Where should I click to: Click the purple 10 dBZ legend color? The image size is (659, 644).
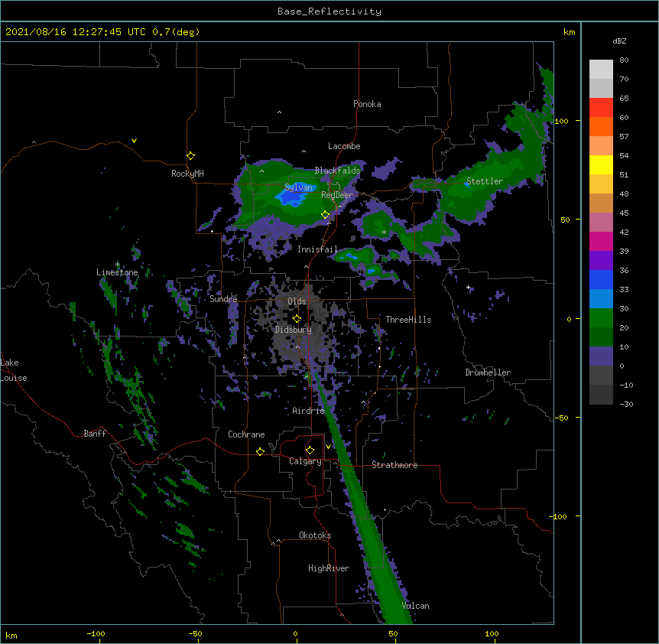point(601,356)
